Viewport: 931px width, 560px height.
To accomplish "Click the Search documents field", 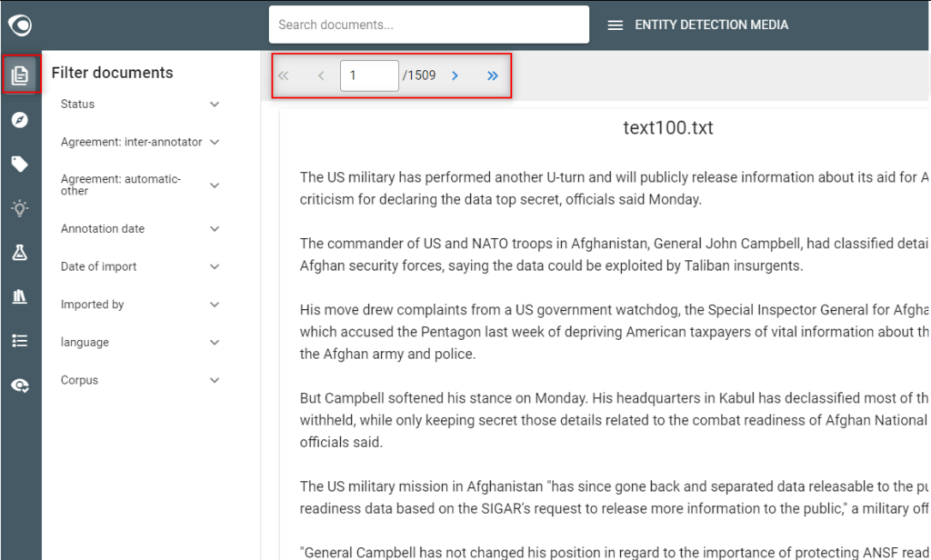I will (x=429, y=25).
